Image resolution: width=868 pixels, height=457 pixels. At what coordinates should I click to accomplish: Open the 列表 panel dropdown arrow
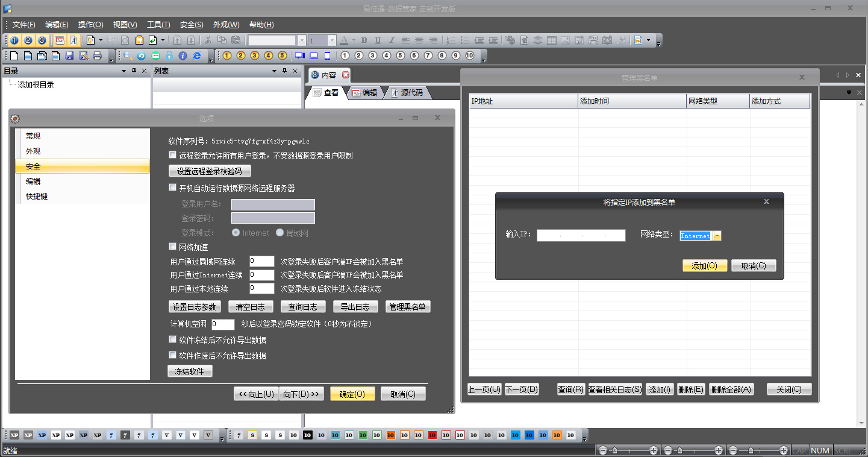[x=274, y=71]
